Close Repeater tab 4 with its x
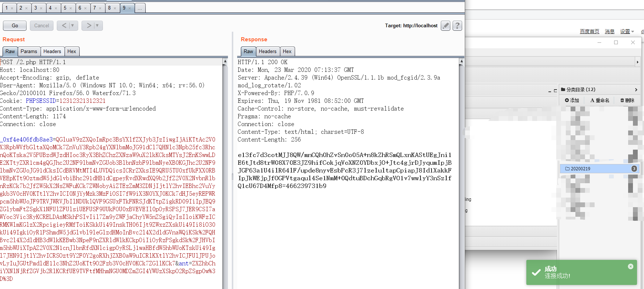 click(x=56, y=8)
